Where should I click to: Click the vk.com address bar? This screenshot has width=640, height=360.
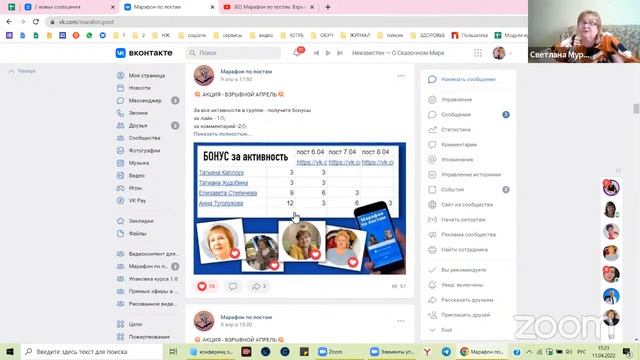point(286,22)
